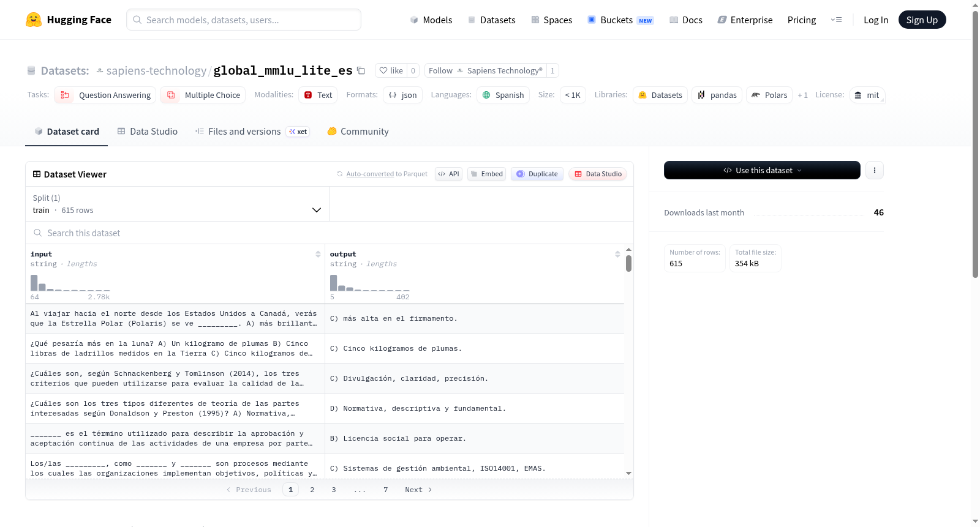The width and height of the screenshot is (980, 527).
Task: Click the follower count '1' beside Follow
Action: 552,70
